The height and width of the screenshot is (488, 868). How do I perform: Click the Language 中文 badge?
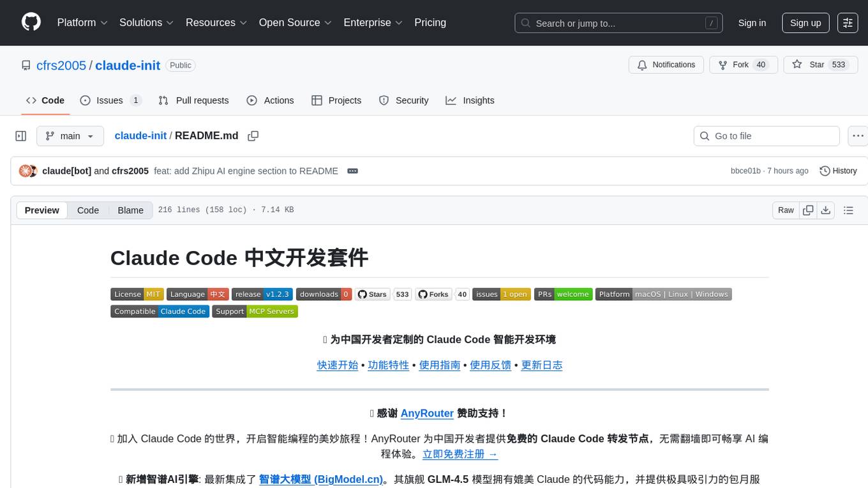(x=198, y=294)
